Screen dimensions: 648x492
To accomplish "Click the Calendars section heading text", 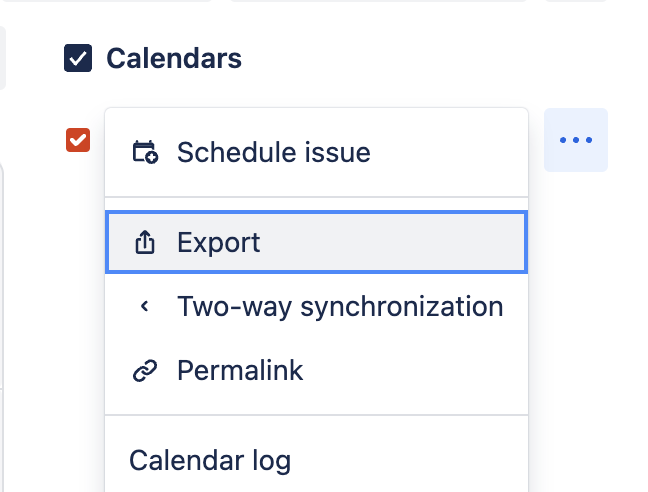I will (174, 58).
